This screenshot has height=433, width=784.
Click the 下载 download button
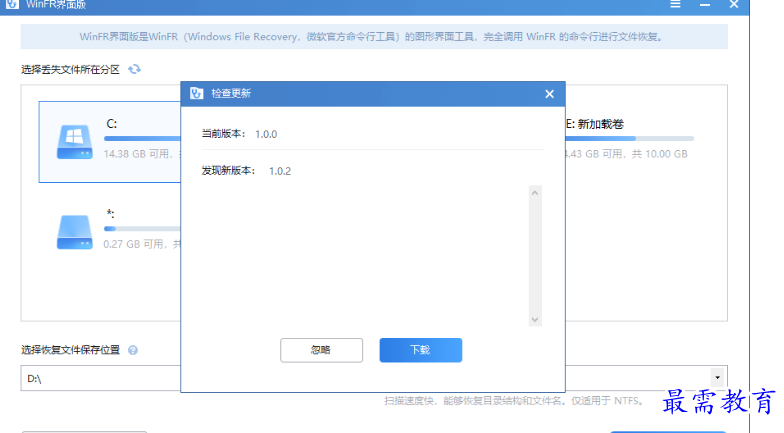(x=420, y=350)
